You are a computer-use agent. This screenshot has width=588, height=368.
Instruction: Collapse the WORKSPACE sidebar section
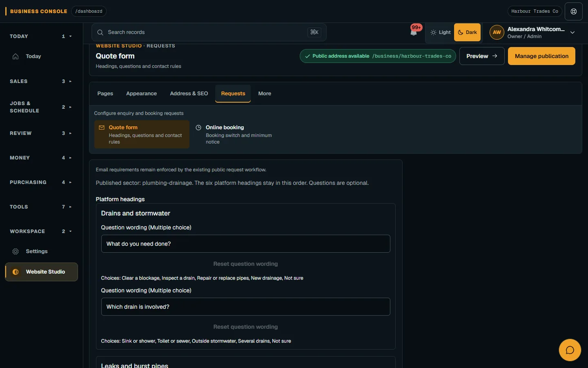[41, 231]
